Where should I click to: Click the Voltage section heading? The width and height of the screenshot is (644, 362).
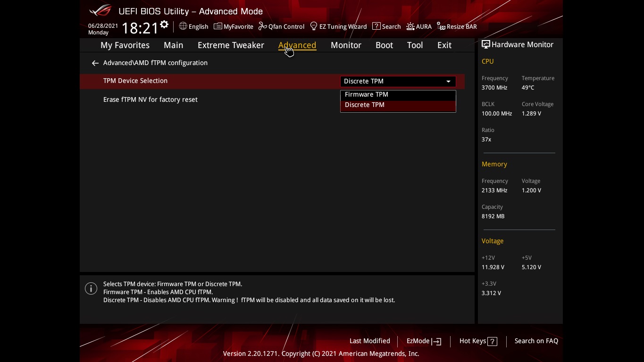(493, 241)
